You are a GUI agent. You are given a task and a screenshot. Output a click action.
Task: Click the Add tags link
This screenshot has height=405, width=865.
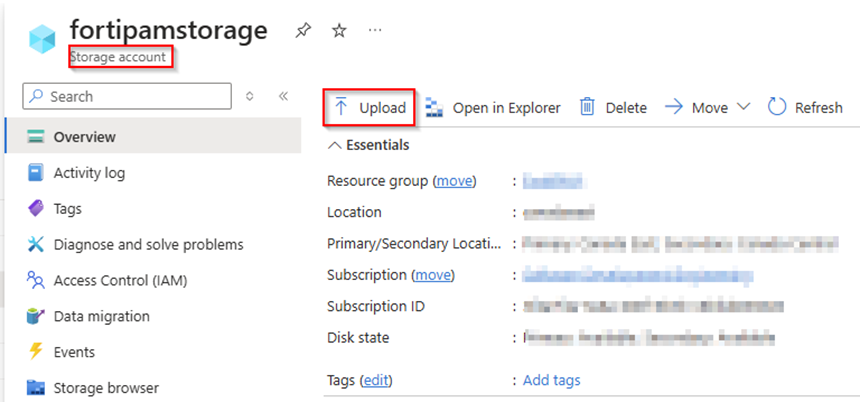(x=552, y=380)
